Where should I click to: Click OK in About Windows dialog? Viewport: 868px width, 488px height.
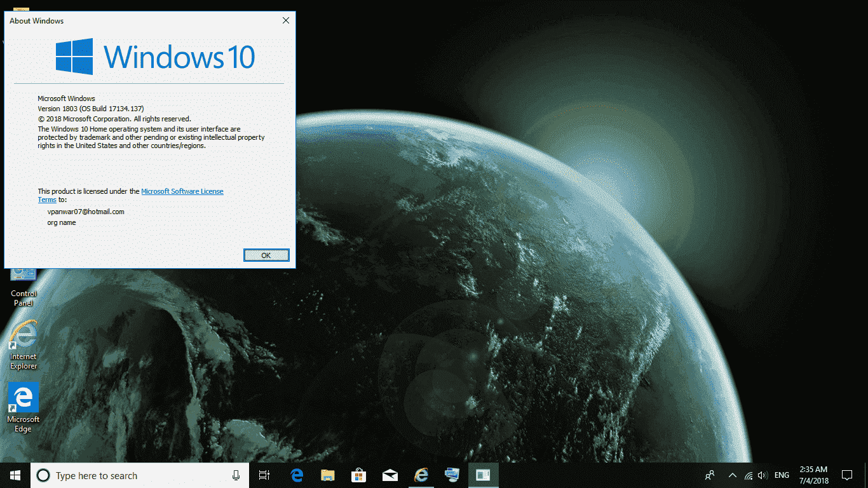click(266, 255)
